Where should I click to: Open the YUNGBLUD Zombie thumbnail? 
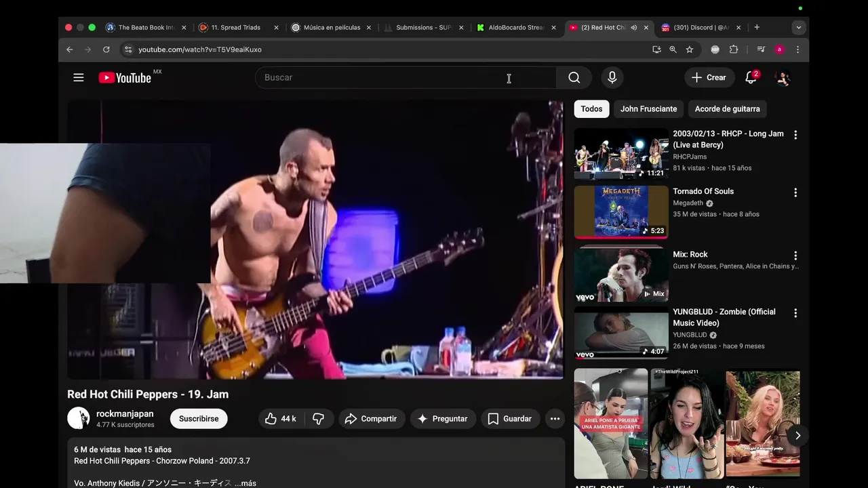tap(621, 332)
